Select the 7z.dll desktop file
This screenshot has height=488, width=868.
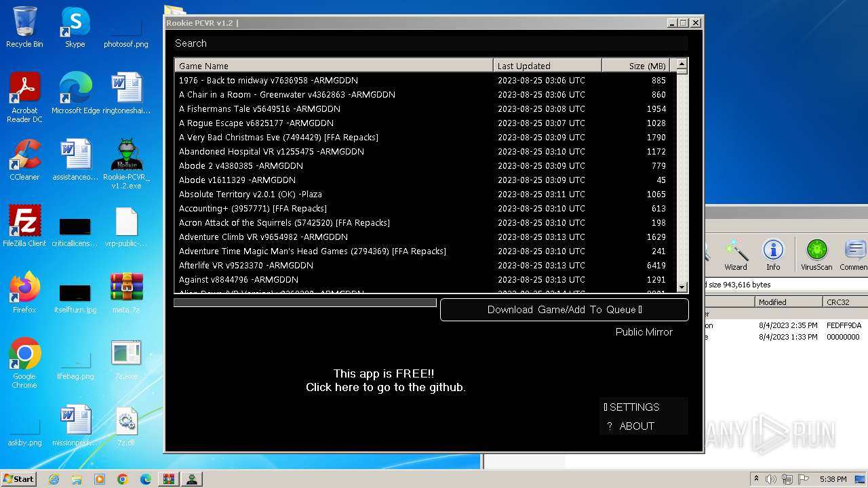coord(126,425)
